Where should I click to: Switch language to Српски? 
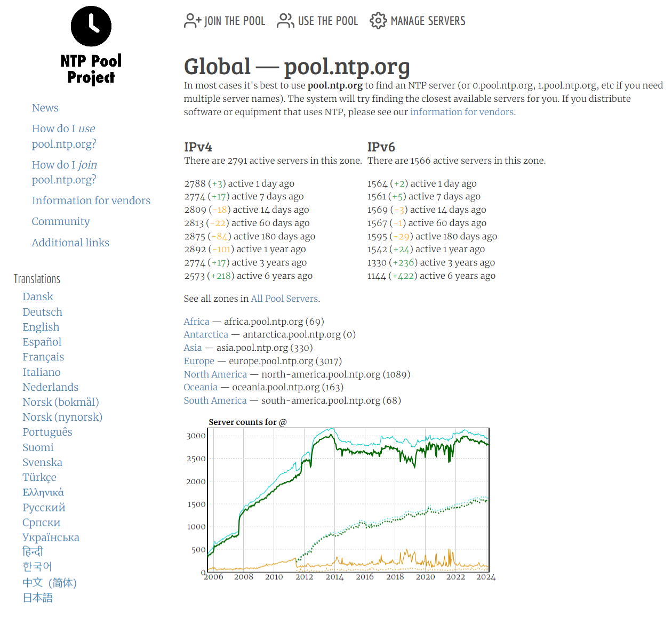click(x=42, y=523)
